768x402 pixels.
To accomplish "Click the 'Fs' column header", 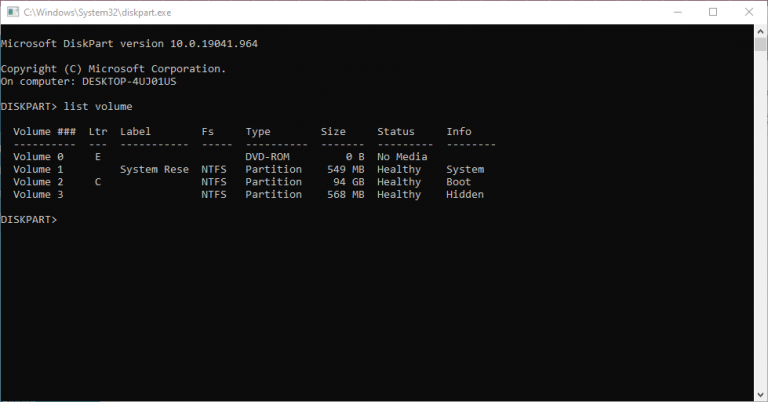I will [x=208, y=131].
